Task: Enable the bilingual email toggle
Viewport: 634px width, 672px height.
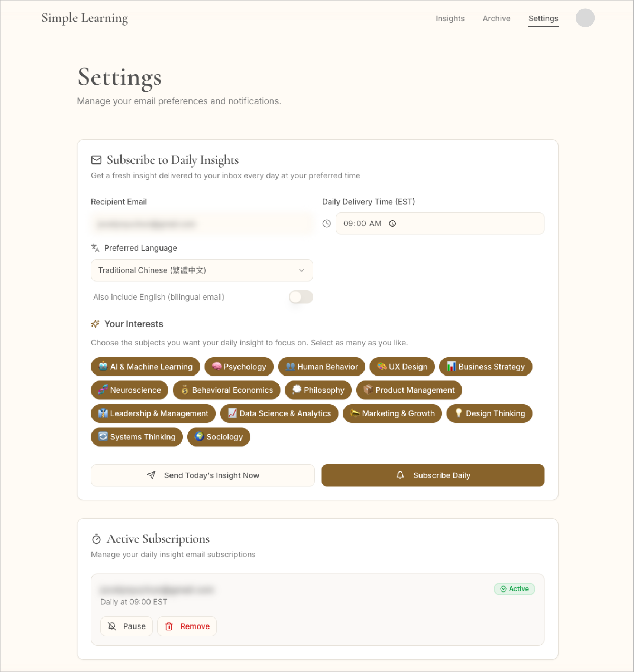Action: pyautogui.click(x=300, y=297)
